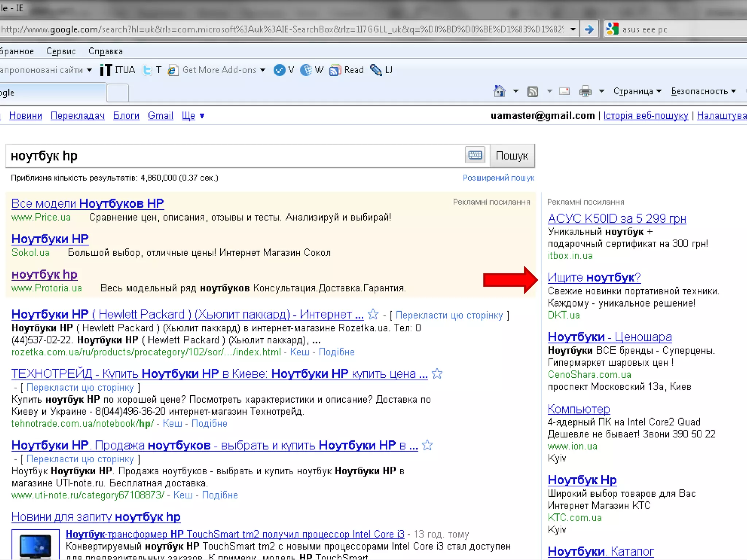Click the Home toolbar icon
Viewport: 747px width, 560px height.
[499, 91]
